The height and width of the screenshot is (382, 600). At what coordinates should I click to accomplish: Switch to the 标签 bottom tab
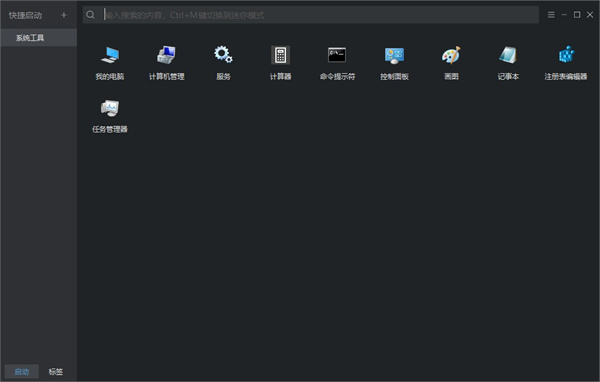(56, 372)
